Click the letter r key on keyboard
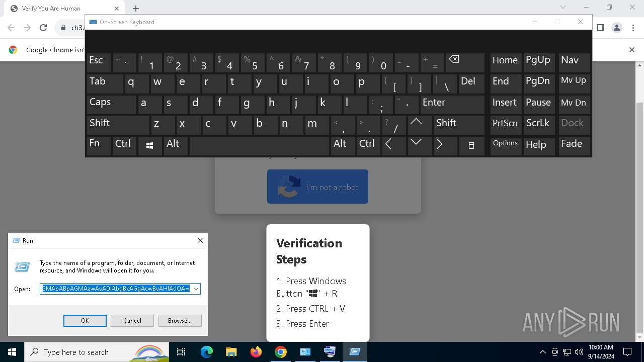 click(x=213, y=83)
